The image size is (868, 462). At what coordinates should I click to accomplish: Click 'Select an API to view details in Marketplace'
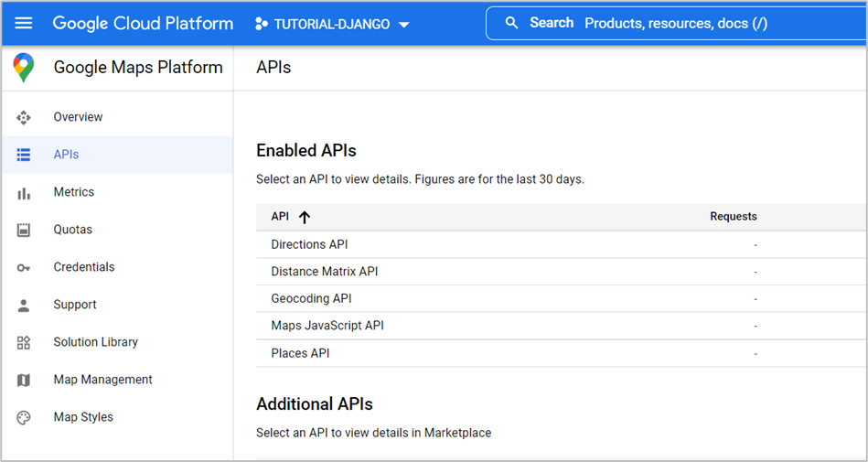pos(374,433)
